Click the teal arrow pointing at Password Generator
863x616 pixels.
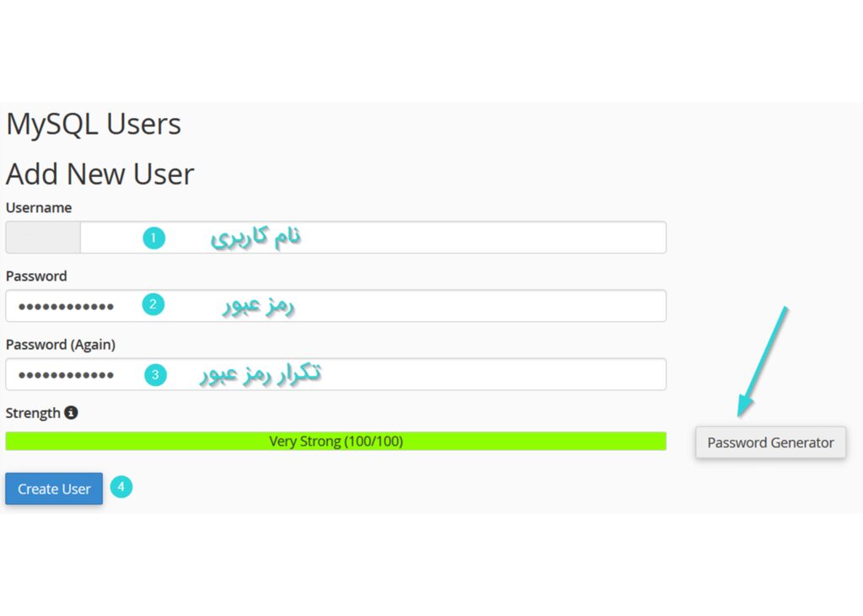762,362
